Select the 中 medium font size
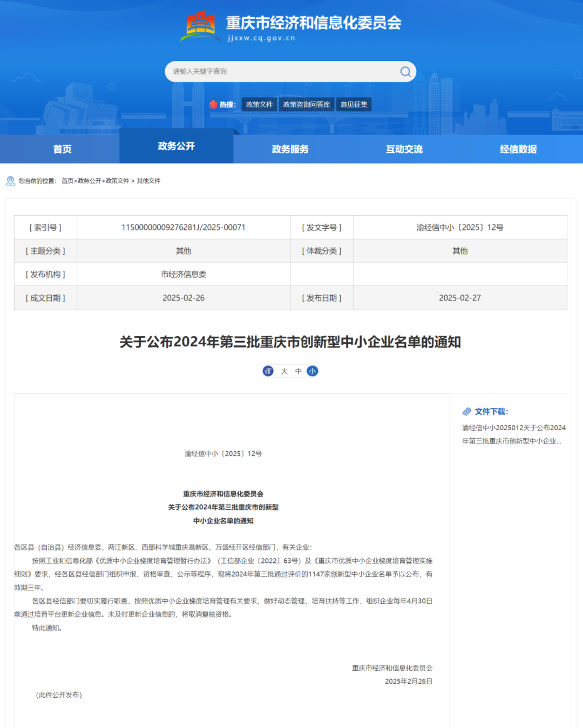 click(298, 371)
